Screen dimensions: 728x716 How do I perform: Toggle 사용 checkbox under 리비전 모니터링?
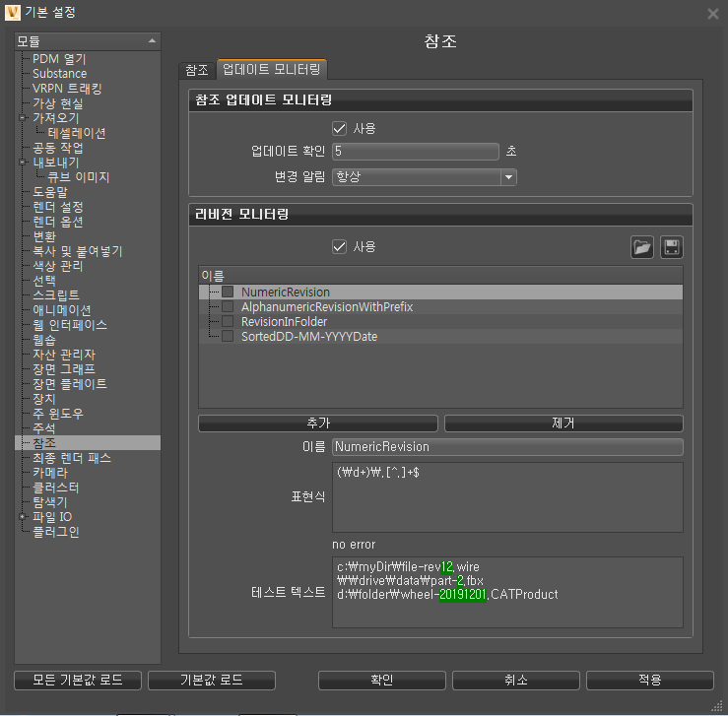(x=340, y=246)
